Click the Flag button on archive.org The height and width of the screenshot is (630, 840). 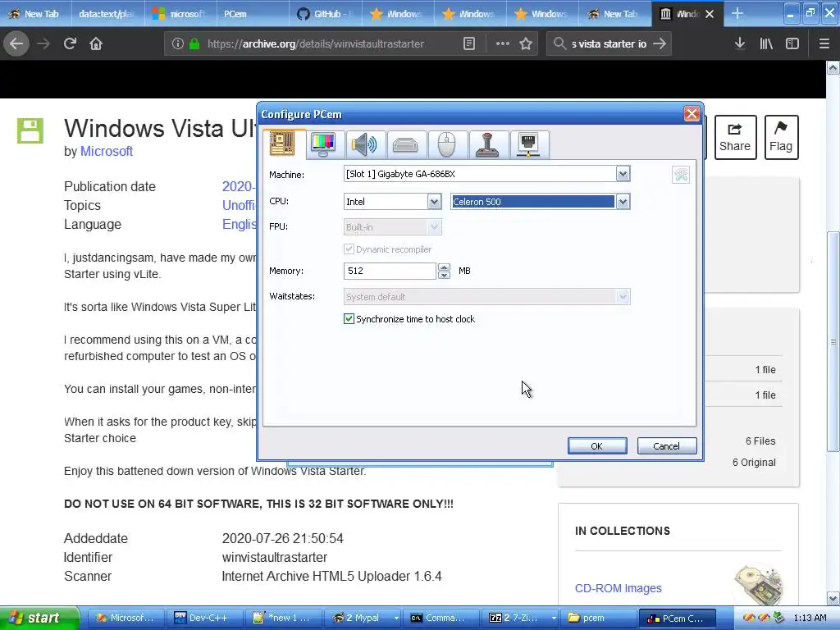coord(781,137)
